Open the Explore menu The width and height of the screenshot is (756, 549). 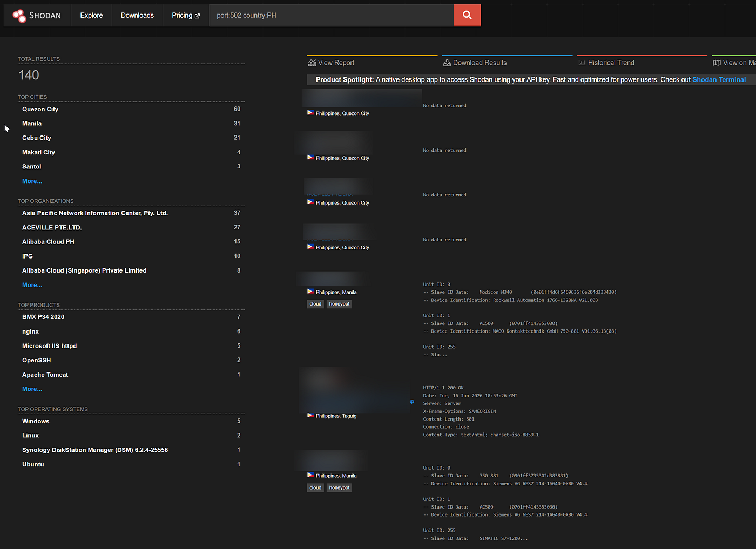click(91, 15)
